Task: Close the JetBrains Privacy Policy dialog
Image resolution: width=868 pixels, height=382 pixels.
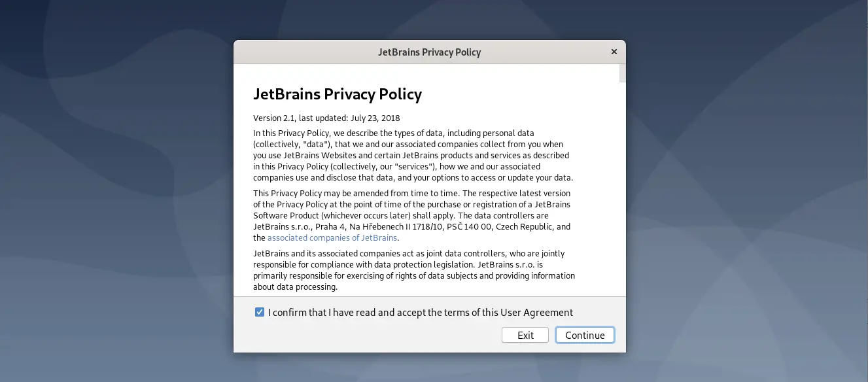Action: [x=614, y=52]
